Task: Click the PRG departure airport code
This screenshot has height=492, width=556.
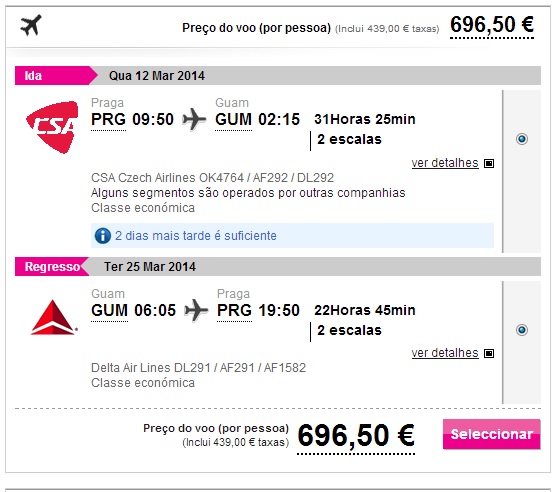Action: tap(108, 119)
